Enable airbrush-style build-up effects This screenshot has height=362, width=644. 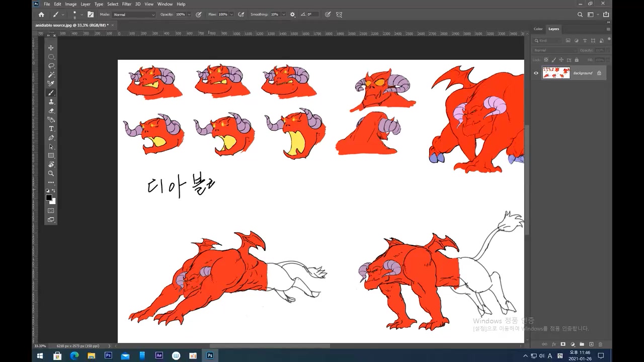tap(241, 15)
